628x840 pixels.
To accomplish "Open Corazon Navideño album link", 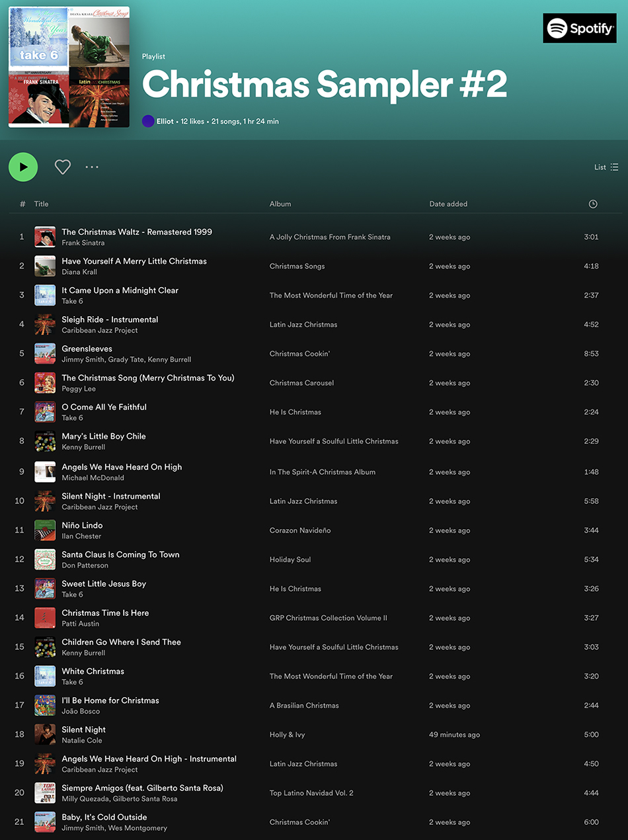I will (x=300, y=530).
